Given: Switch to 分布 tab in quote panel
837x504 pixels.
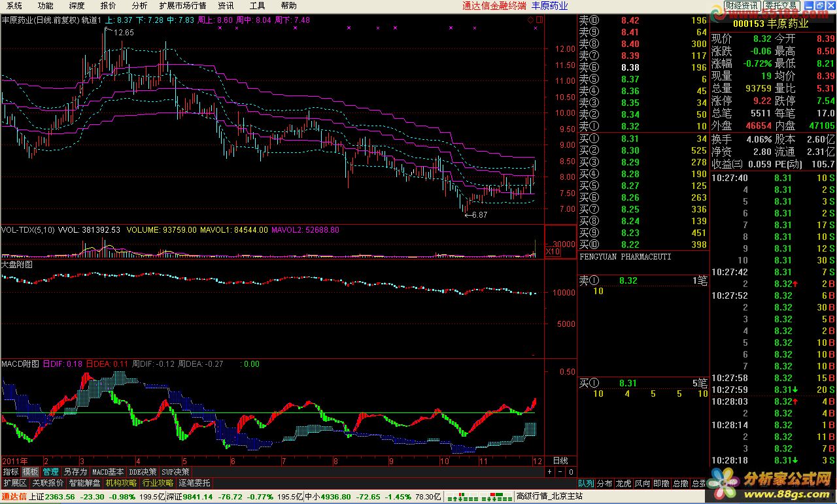Looking at the screenshot, I should [605, 484].
